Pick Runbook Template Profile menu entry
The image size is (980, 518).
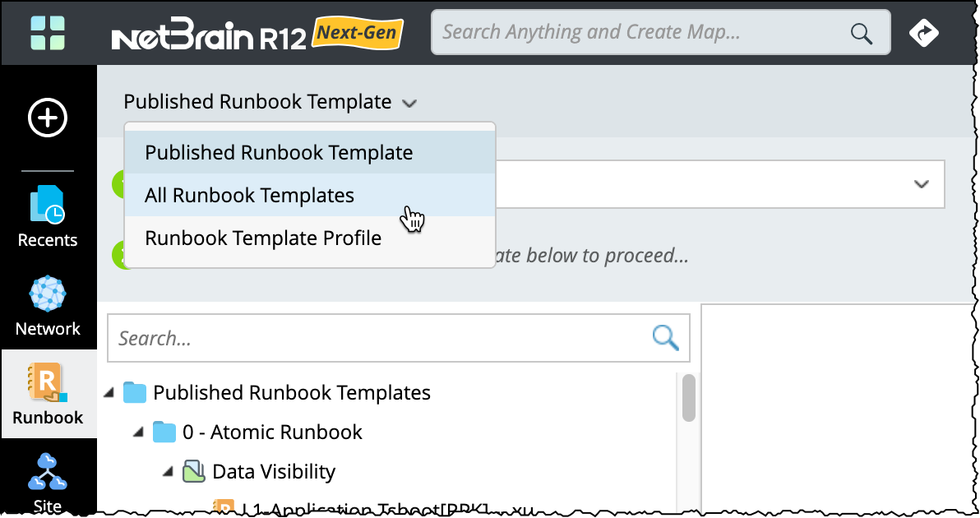click(x=263, y=238)
